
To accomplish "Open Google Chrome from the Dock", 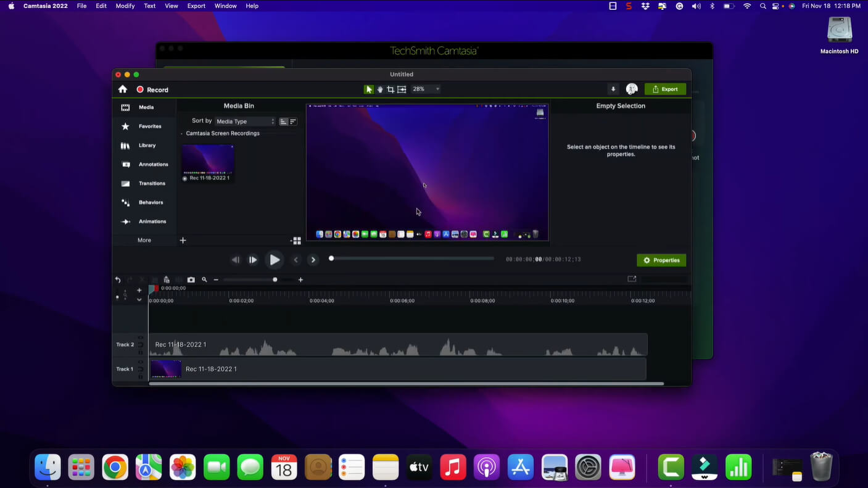I will coord(115,467).
